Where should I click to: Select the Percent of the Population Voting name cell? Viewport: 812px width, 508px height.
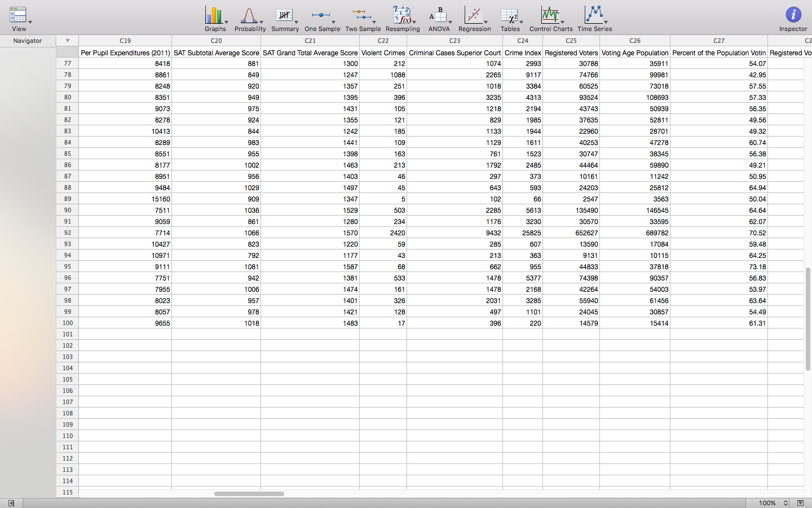(x=719, y=52)
